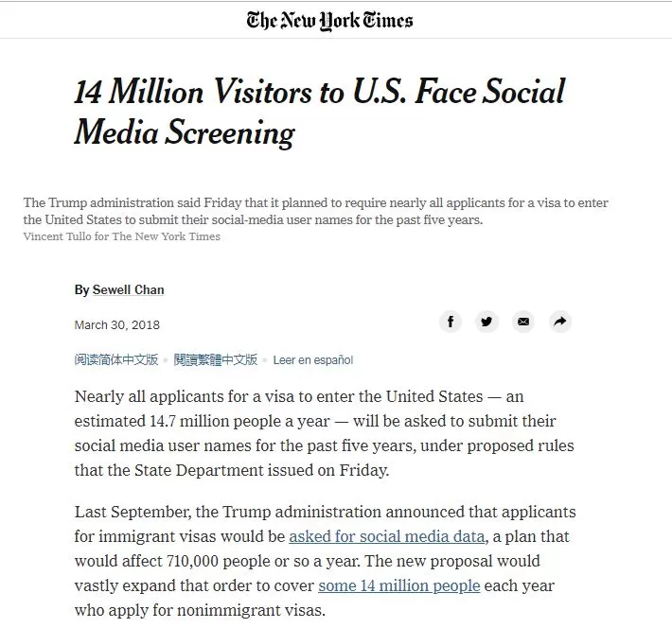
Task: Share article via Twitter bird icon
Action: click(x=486, y=322)
